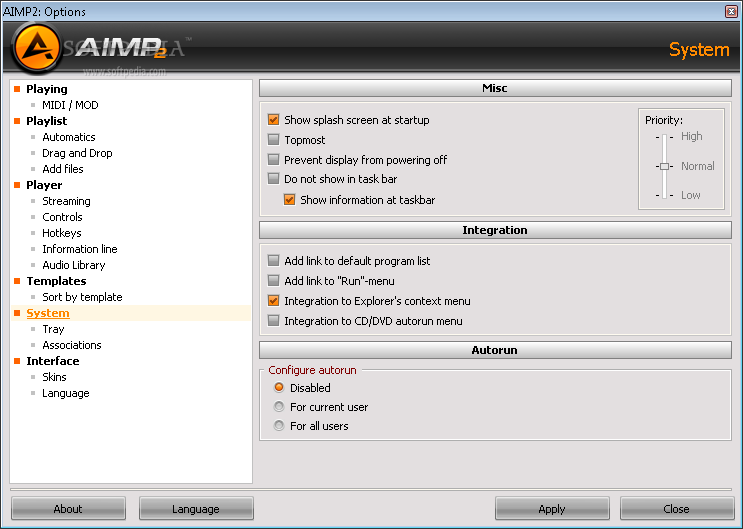The height and width of the screenshot is (529, 743).
Task: Check Add link to default program list
Action: 273,260
